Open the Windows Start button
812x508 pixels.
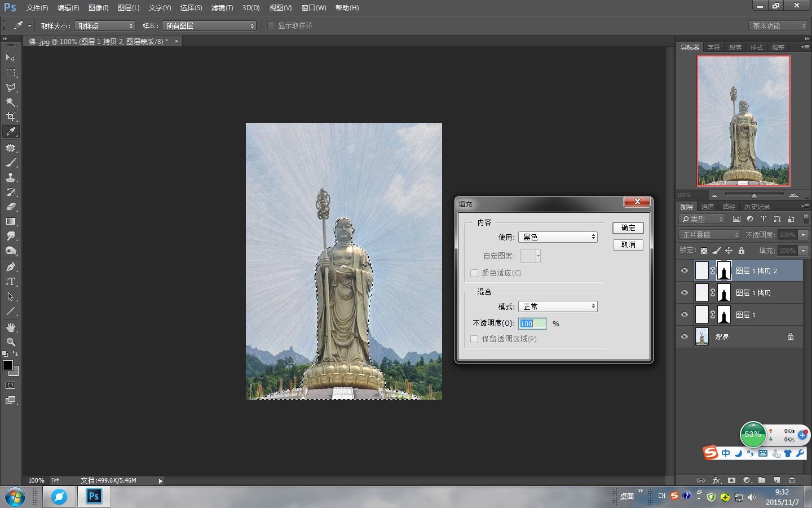point(15,497)
